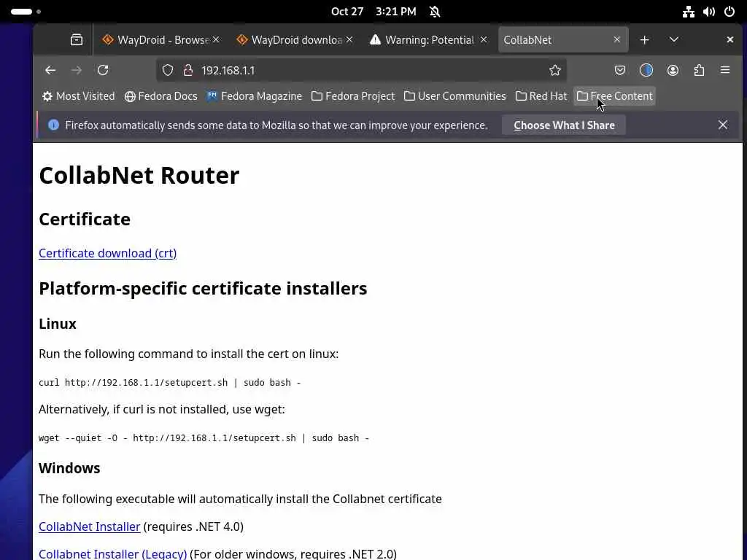Click the CollabNet Installer link
The image size is (747, 560).
coord(90,526)
